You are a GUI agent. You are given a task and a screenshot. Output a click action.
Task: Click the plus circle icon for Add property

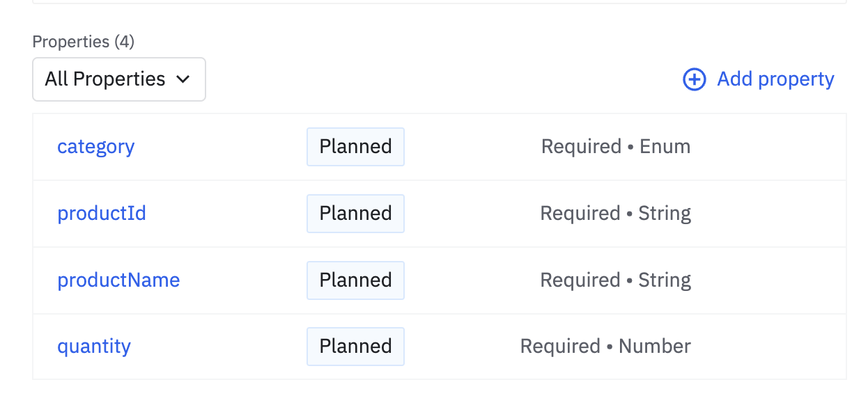click(694, 80)
